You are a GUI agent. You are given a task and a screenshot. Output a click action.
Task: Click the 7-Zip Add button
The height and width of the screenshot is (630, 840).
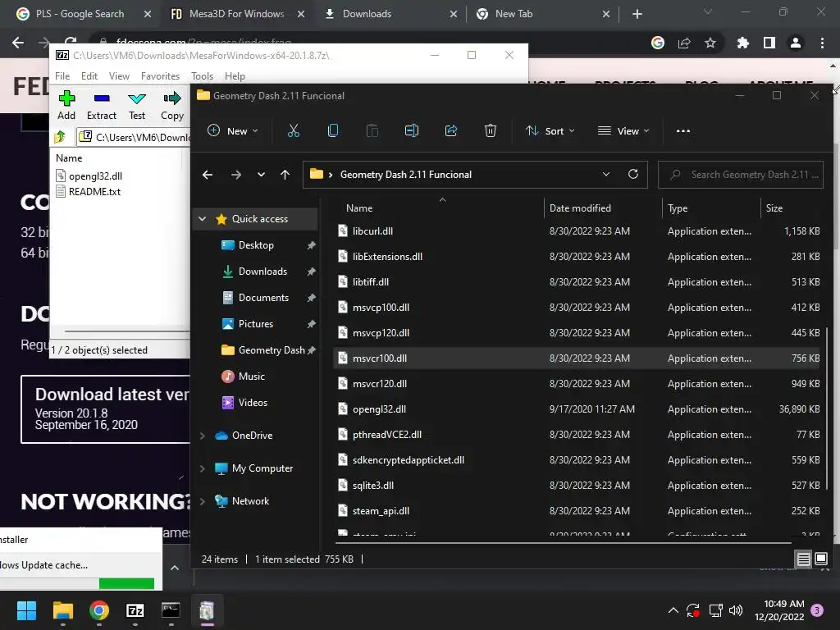(x=66, y=106)
